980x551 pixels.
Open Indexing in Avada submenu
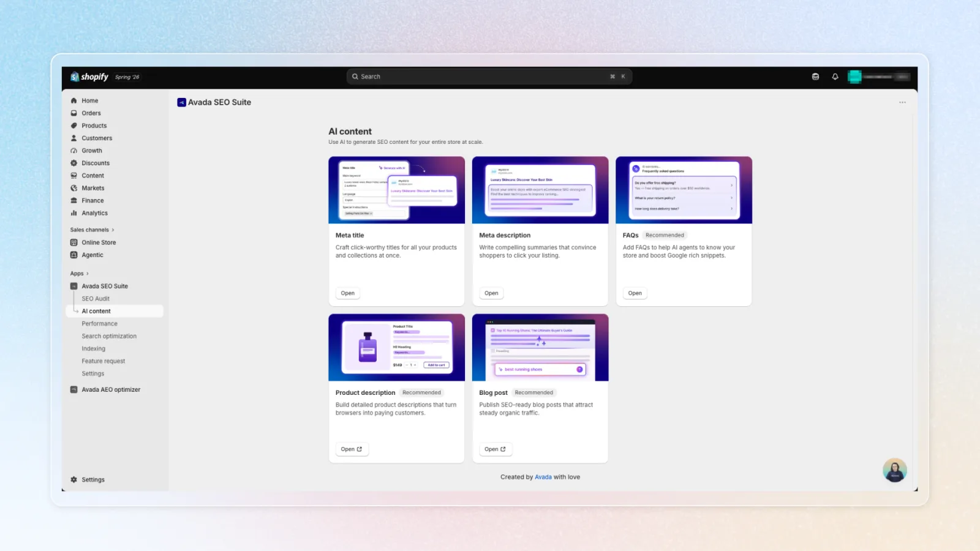coord(93,349)
